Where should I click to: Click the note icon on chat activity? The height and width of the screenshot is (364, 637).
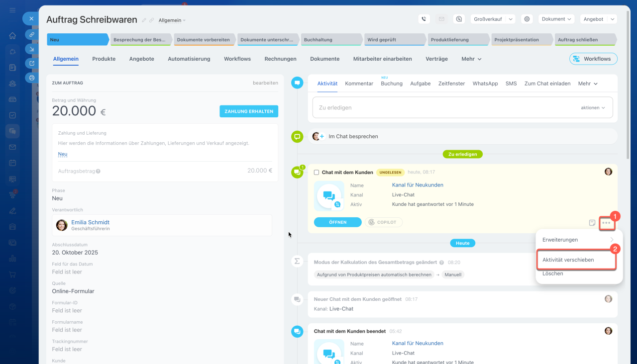coord(592,223)
